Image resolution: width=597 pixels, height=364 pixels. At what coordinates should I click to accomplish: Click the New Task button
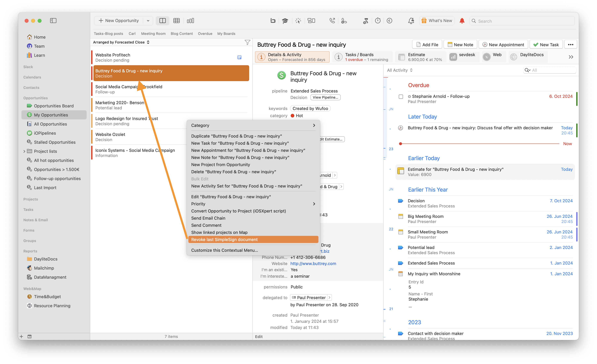546,45
